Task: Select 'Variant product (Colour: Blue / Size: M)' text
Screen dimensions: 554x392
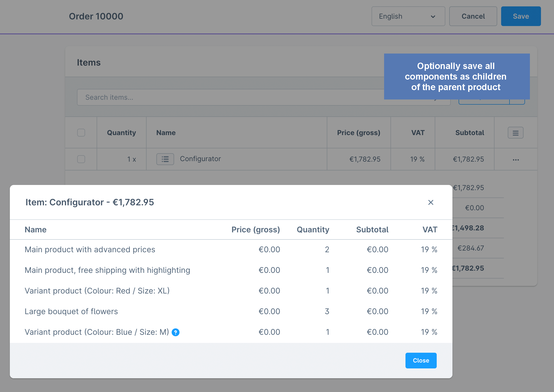Action: tap(97, 332)
